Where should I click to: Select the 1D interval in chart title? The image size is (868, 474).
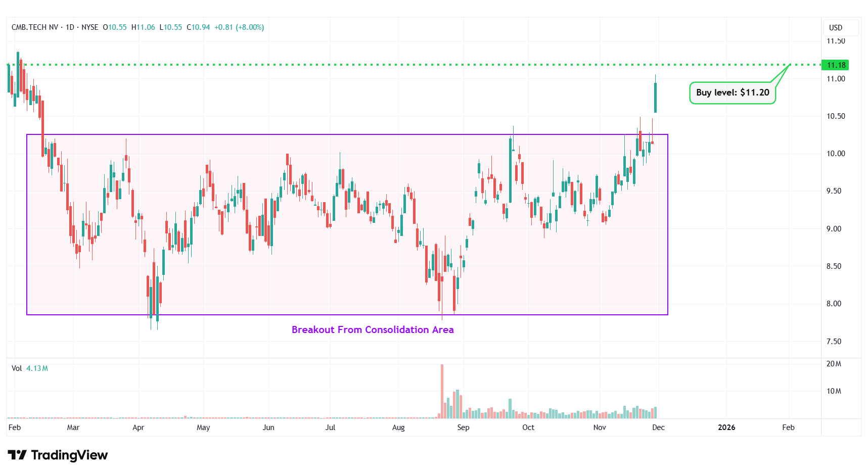tap(70, 27)
